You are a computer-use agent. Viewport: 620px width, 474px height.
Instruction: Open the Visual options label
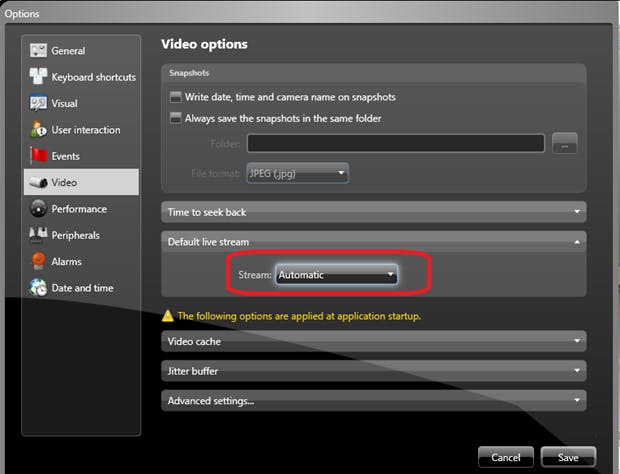point(64,103)
